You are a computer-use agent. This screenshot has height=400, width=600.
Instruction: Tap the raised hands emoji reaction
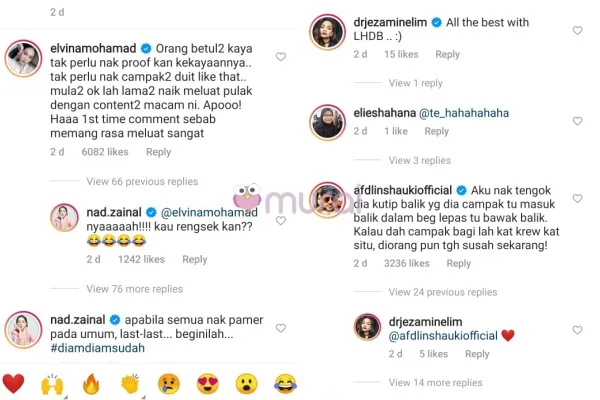pos(52,384)
